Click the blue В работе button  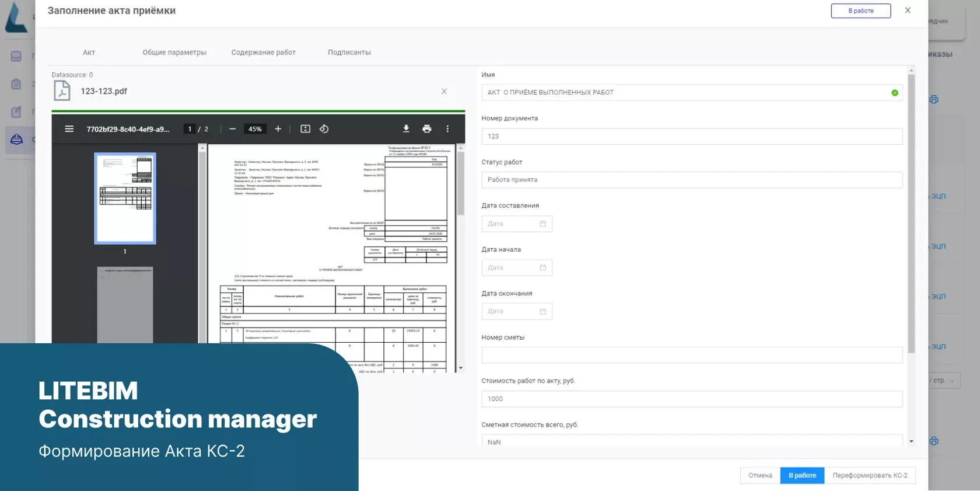pyautogui.click(x=802, y=476)
